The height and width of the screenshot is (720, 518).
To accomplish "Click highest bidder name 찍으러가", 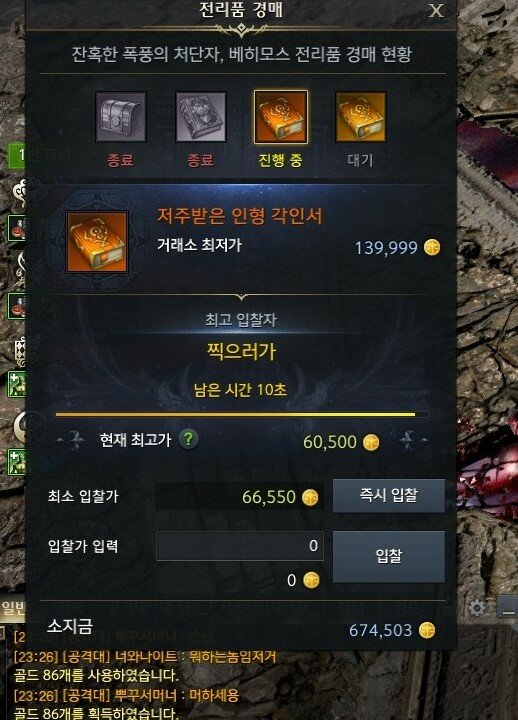I will coord(241,351).
